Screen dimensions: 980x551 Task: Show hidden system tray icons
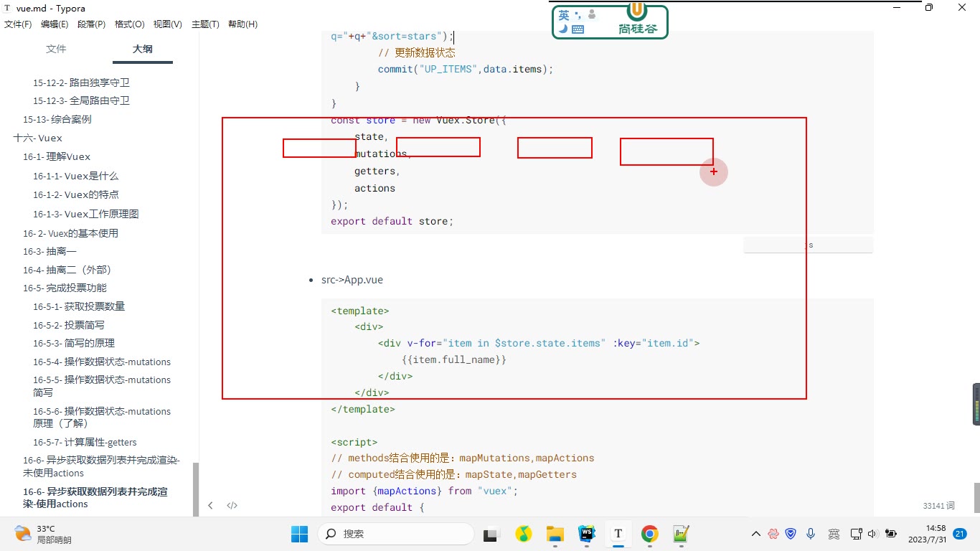756,534
